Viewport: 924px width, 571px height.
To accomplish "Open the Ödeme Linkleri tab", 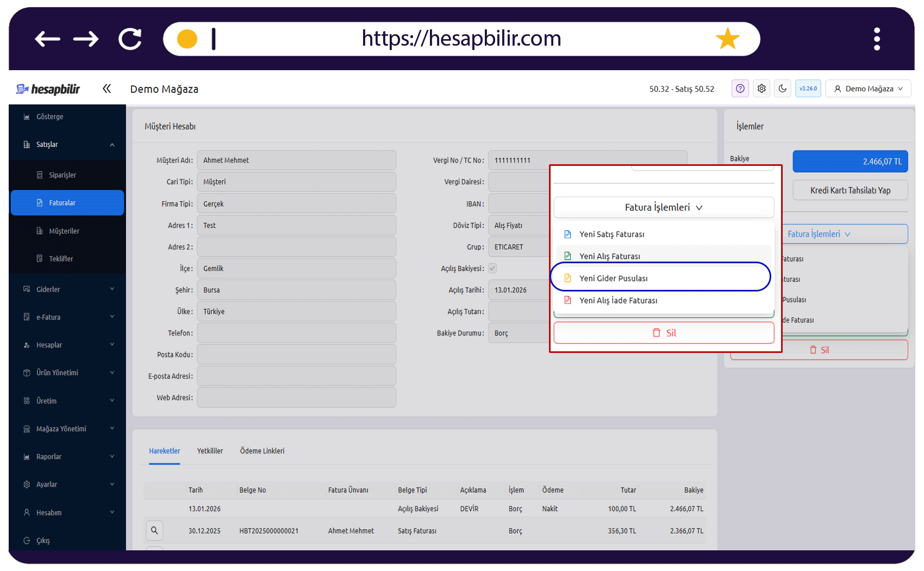I will [x=262, y=451].
